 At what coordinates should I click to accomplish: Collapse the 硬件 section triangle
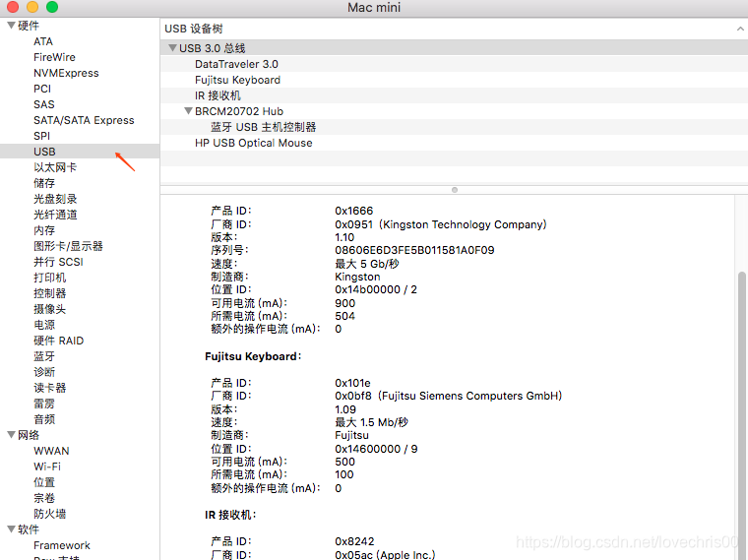11,26
